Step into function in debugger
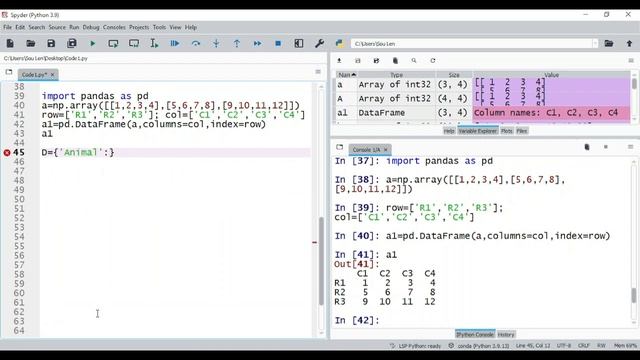This screenshot has width=640, height=360. (x=216, y=43)
